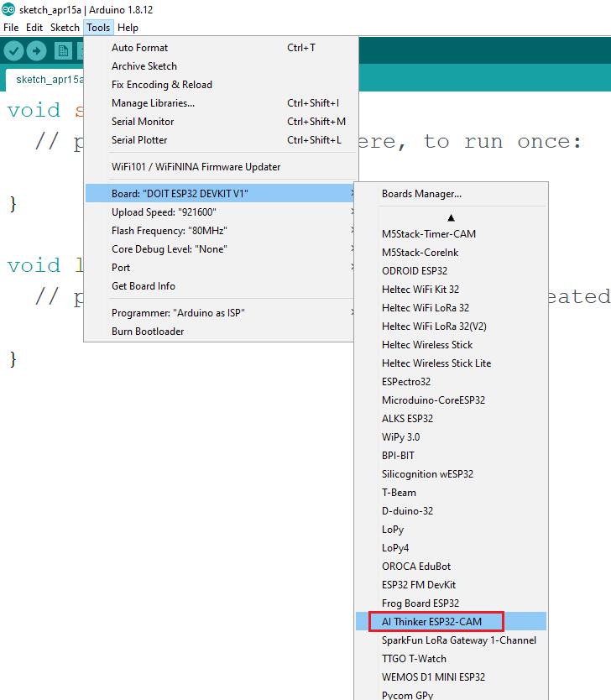Click Burn Bootloader
This screenshot has height=700, width=611.
pyautogui.click(x=221, y=332)
